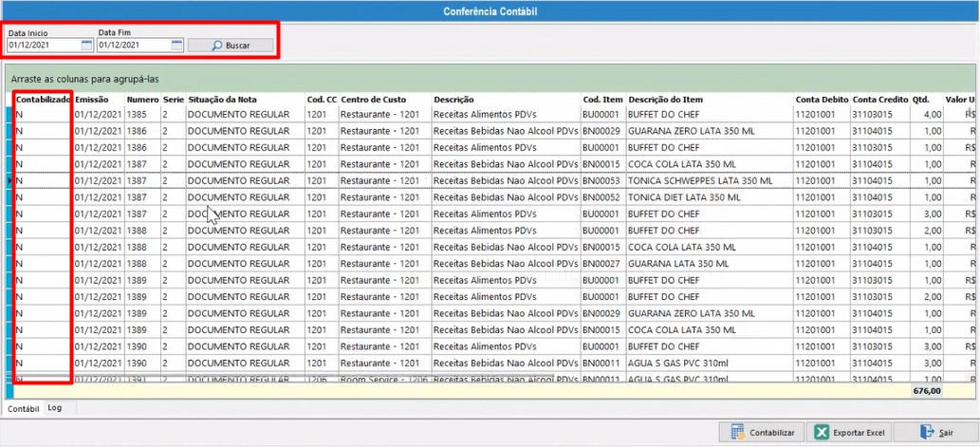The width and height of the screenshot is (980, 447).
Task: Click the exit door icon on Sair
Action: coord(926,433)
